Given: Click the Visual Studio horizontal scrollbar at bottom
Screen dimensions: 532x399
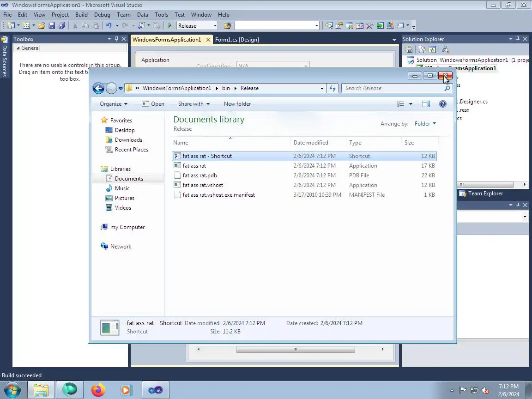Looking at the screenshot, I should 295,349.
